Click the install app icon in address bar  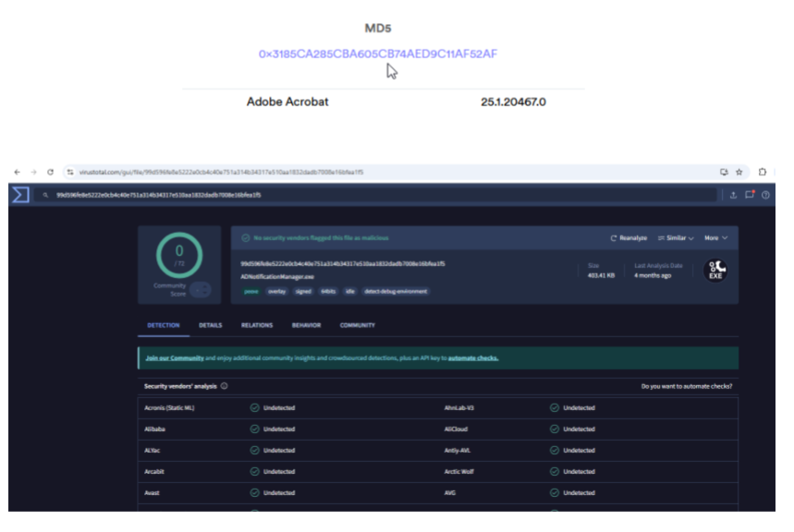pos(724,172)
